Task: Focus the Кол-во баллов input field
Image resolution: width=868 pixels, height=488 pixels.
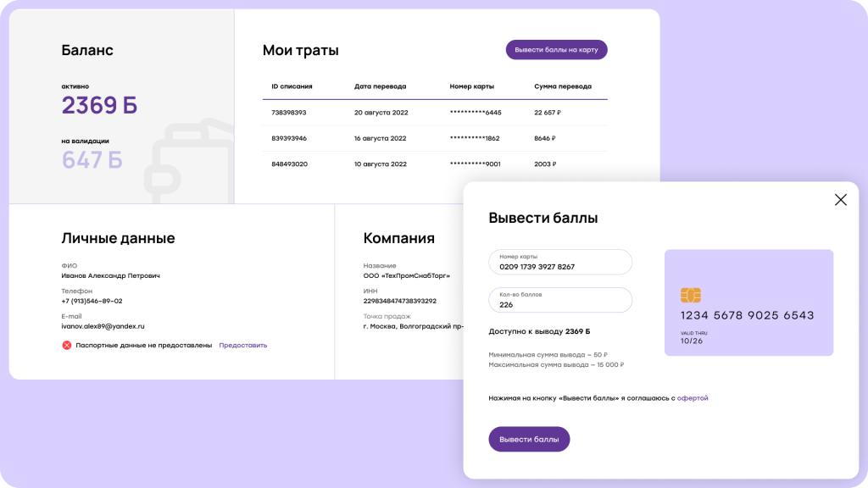Action: pos(560,301)
